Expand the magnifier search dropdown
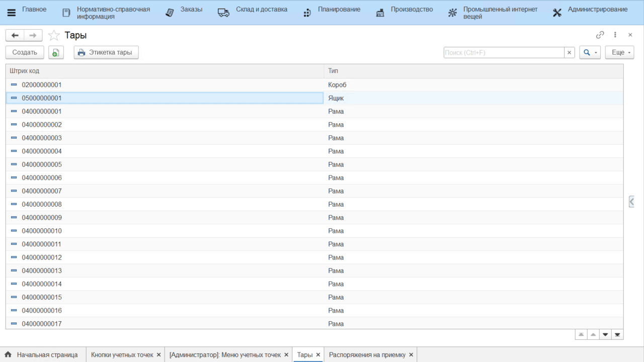 tap(590, 52)
